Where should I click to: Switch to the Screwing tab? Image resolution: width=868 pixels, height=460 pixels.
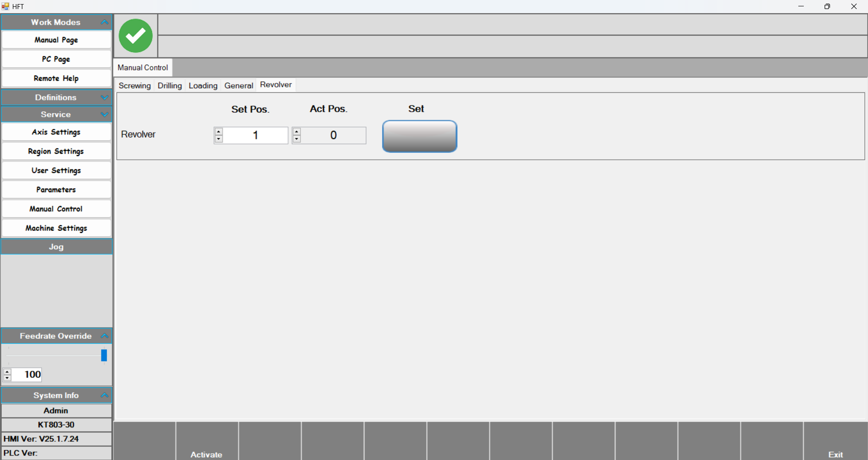134,85
